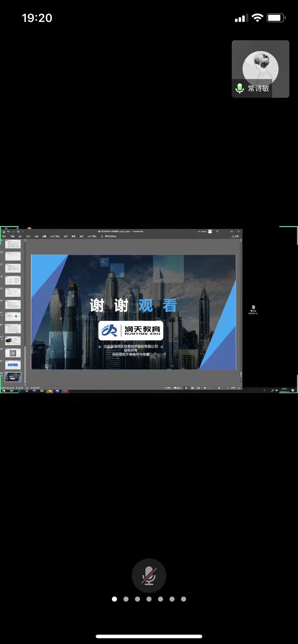Image resolution: width=298 pixels, height=644 pixels.
Task: Click the Normal view icon in status bar
Action: coord(186,388)
